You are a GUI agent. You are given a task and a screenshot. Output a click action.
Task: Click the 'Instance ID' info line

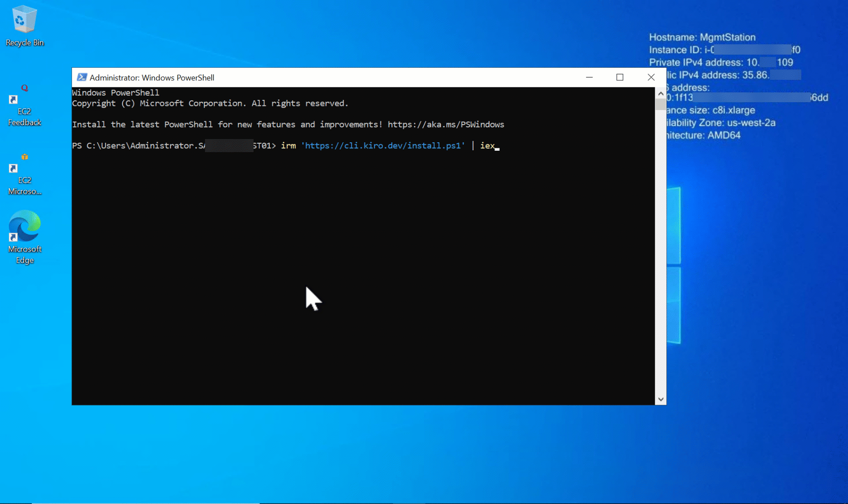(x=725, y=50)
